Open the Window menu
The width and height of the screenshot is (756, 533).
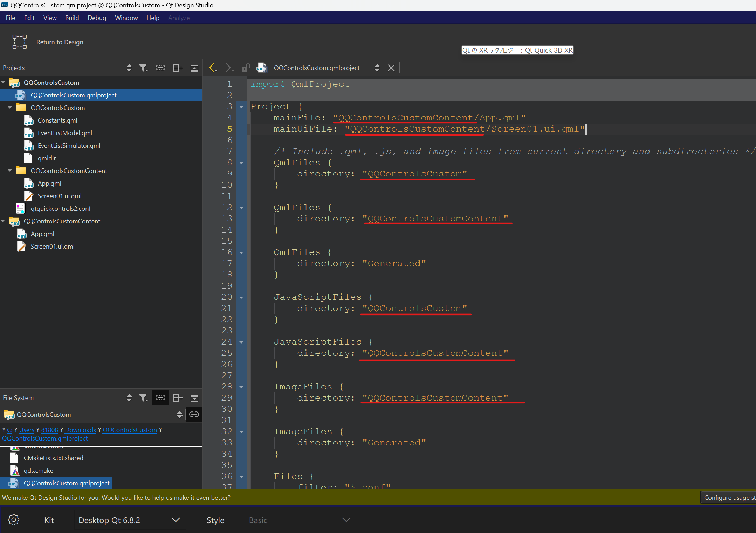126,18
